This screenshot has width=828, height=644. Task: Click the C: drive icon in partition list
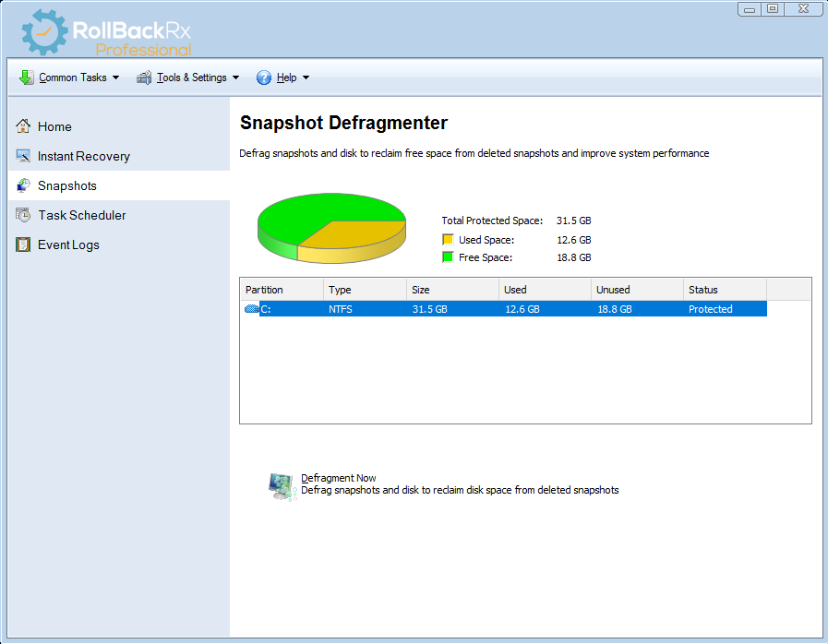pyautogui.click(x=251, y=309)
